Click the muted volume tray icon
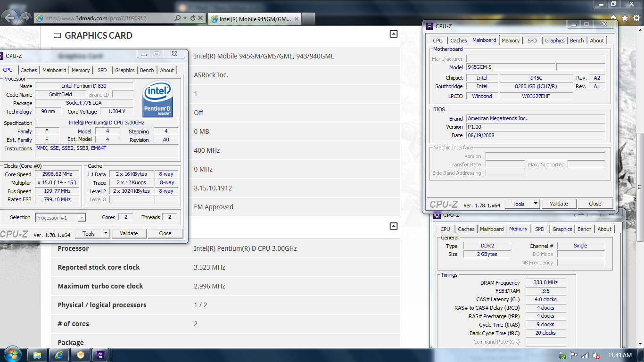The height and width of the screenshot is (362, 644). [596, 355]
